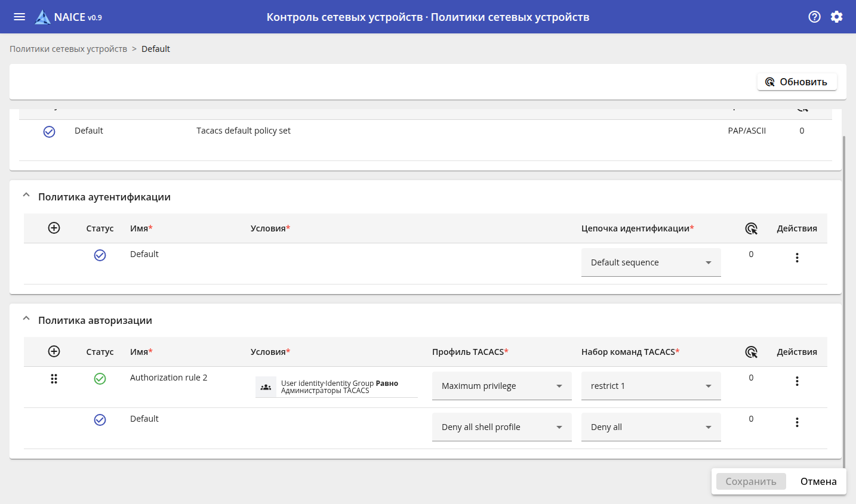Toggle status of Authorization rule 2
Viewport: 856px width, 504px height.
tap(100, 379)
